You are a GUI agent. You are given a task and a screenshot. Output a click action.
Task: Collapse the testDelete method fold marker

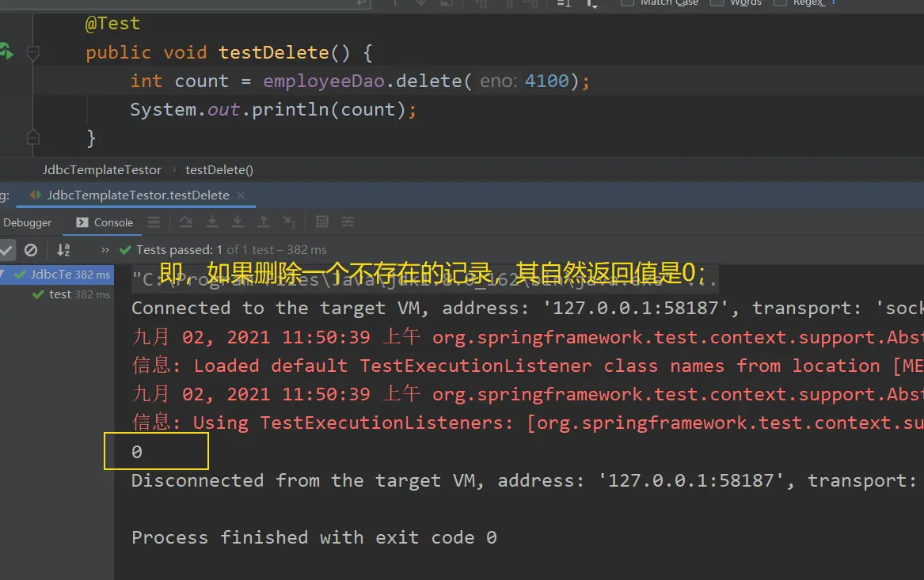click(33, 53)
